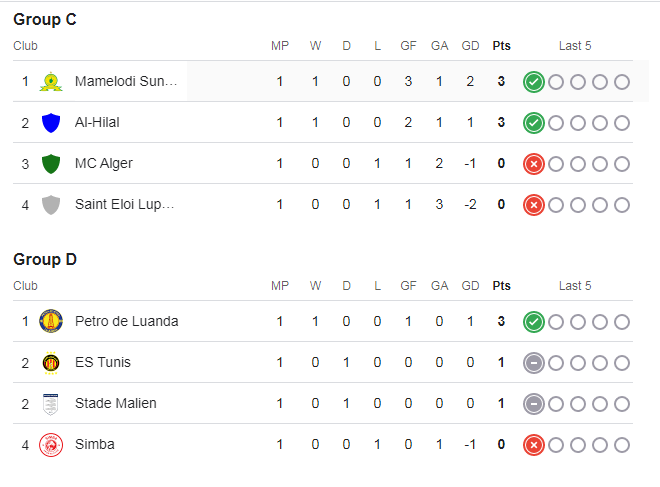Click the grey Saint Eloi Lupopo crest
Image resolution: width=660 pixels, height=487 pixels.
click(50, 204)
